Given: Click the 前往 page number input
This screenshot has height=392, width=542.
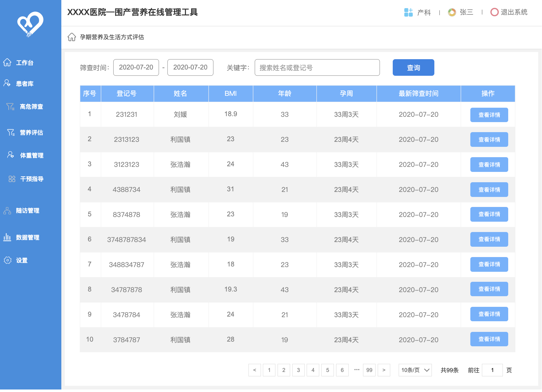Looking at the screenshot, I should [492, 370].
